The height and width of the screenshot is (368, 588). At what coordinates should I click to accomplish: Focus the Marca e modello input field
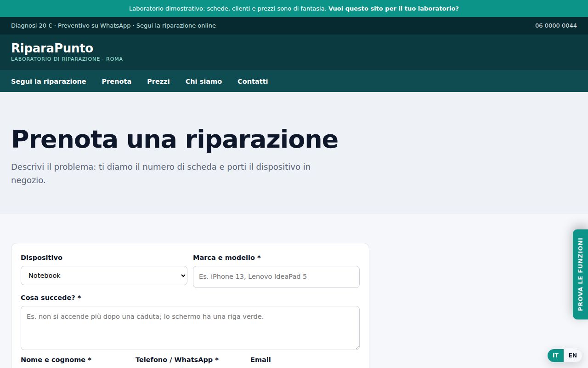(276, 277)
